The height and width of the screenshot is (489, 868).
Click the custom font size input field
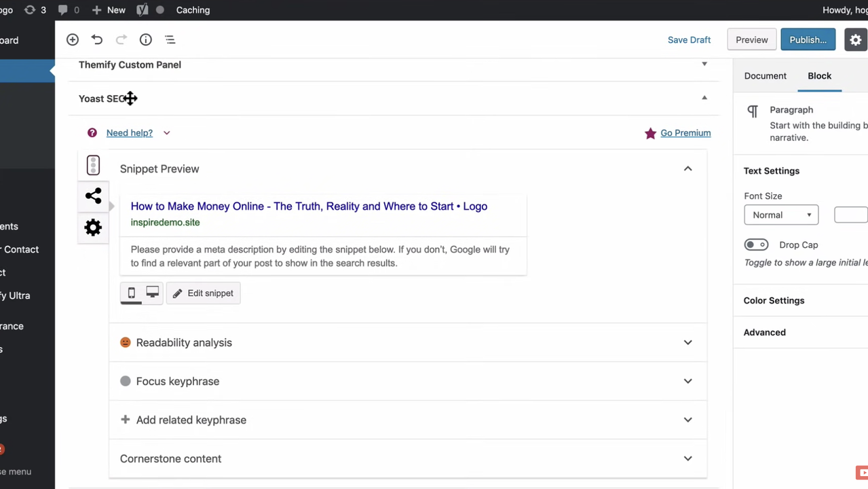pyautogui.click(x=851, y=215)
